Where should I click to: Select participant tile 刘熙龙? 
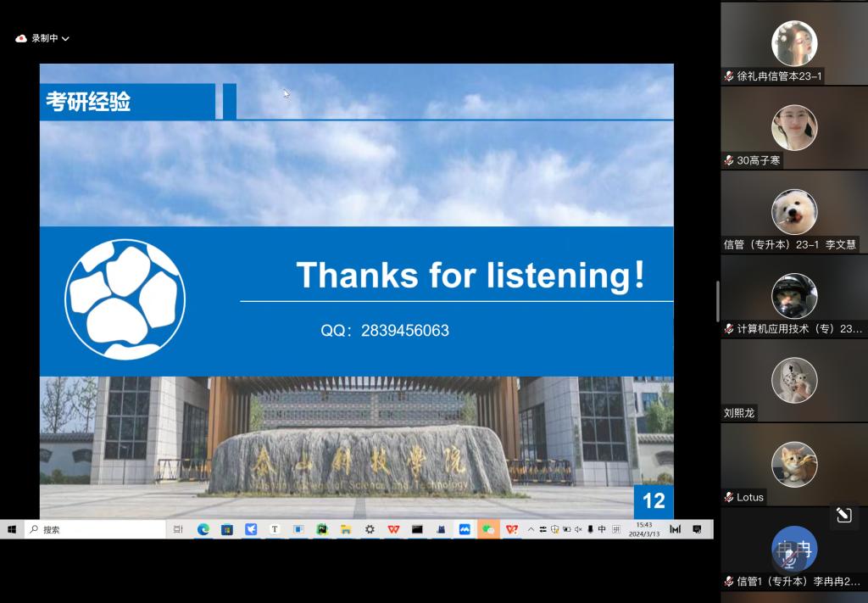[x=794, y=381]
